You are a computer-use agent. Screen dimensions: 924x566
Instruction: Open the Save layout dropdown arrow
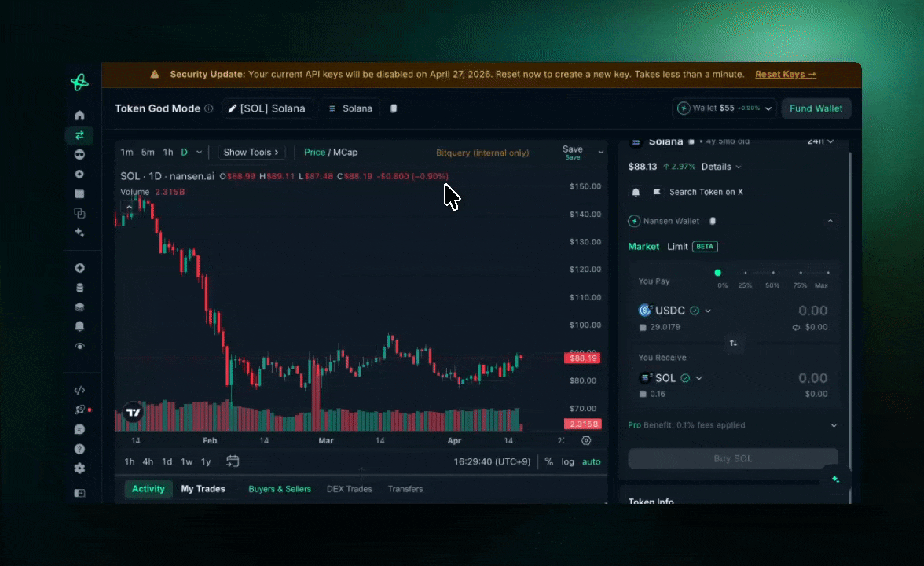(x=600, y=153)
